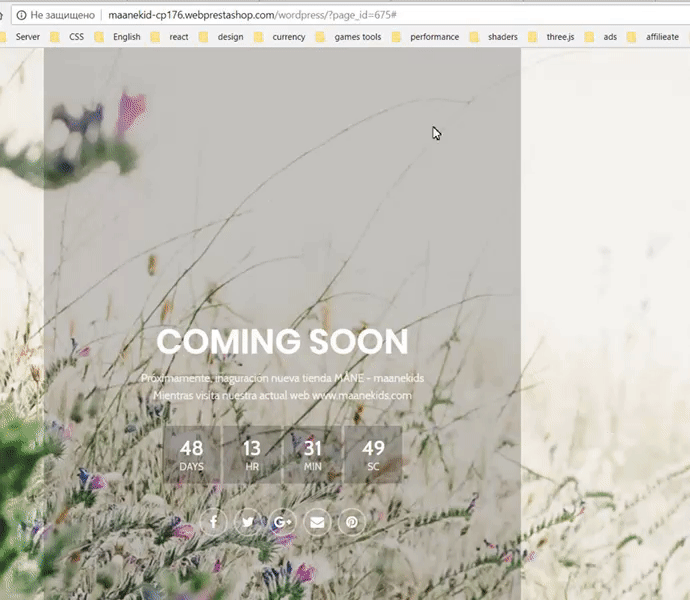The image size is (690, 600).
Task: Click the 48 DAYS countdown box
Action: point(191,455)
